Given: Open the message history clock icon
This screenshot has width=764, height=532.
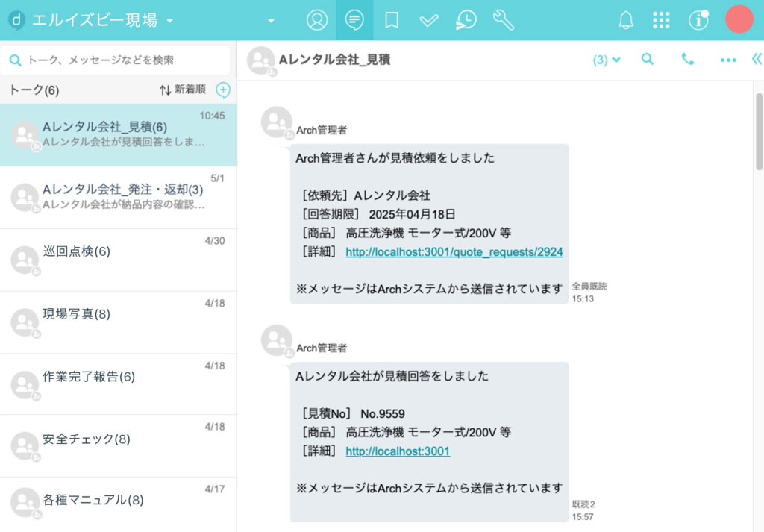Looking at the screenshot, I should point(466,20).
